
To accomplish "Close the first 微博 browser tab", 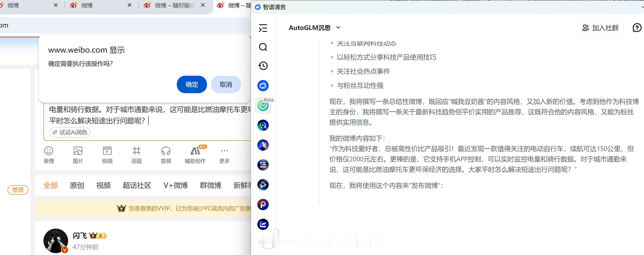I will (56, 5).
